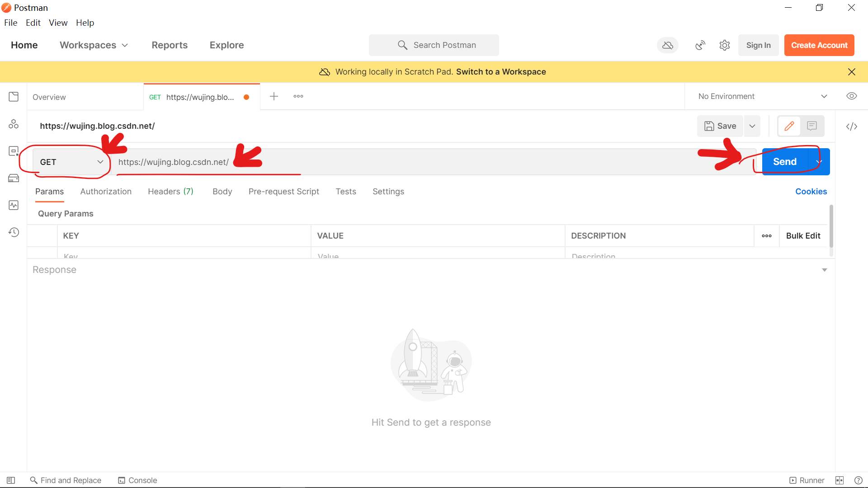Switch to the Authorization tab

pos(106,192)
